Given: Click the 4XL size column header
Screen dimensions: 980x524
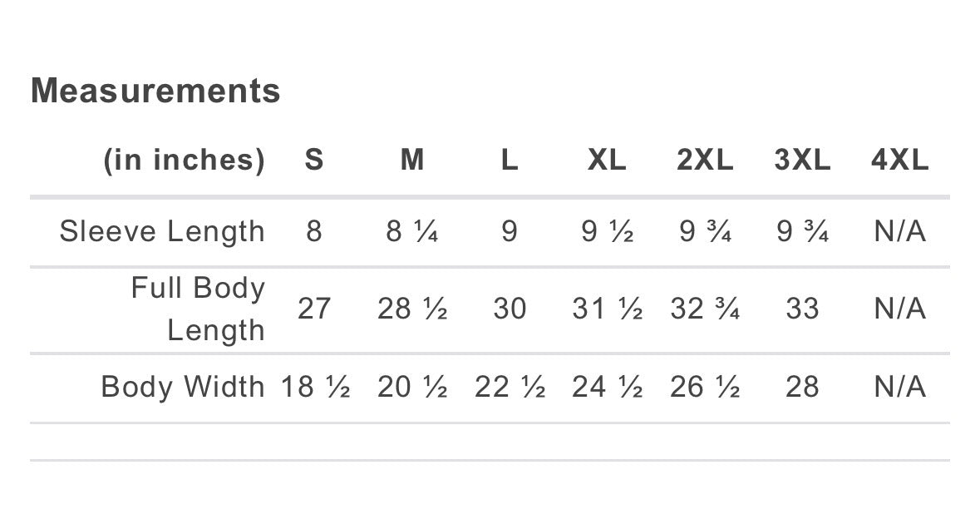Looking at the screenshot, I should click(x=899, y=159).
